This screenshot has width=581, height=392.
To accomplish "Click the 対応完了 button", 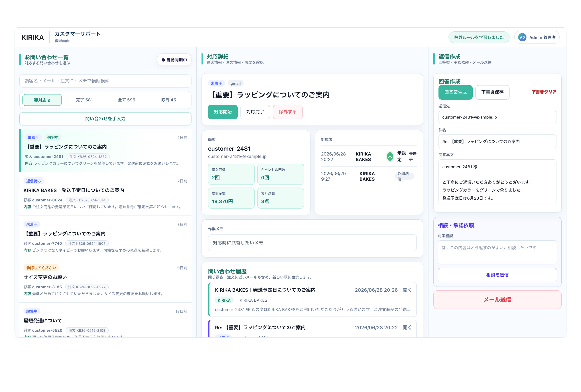I will point(255,112).
